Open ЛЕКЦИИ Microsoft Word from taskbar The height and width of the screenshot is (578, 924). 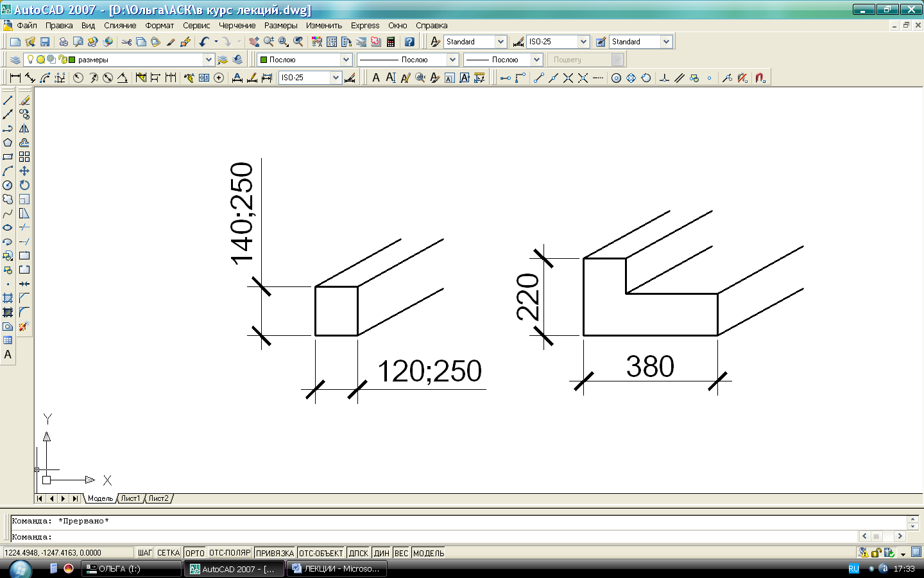(x=336, y=569)
